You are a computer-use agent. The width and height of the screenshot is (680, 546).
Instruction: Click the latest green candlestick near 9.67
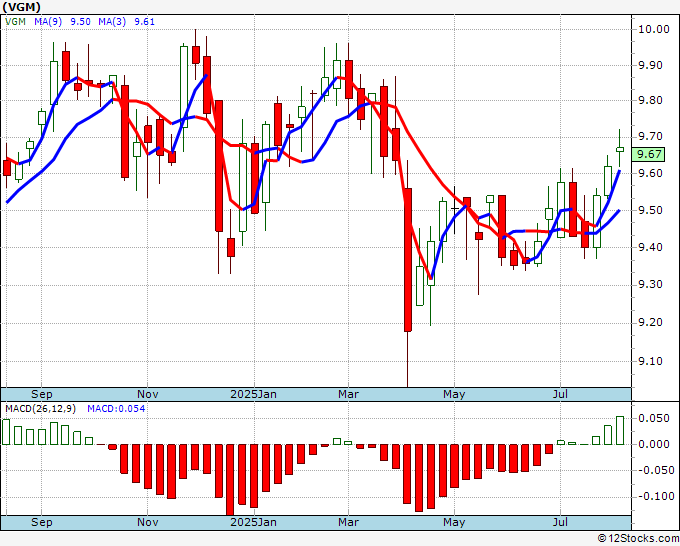coord(620,149)
